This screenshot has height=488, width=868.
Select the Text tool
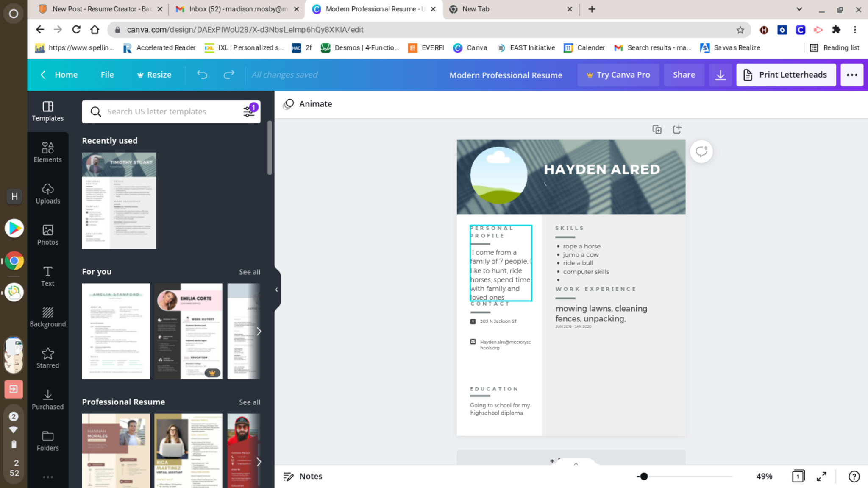click(47, 276)
